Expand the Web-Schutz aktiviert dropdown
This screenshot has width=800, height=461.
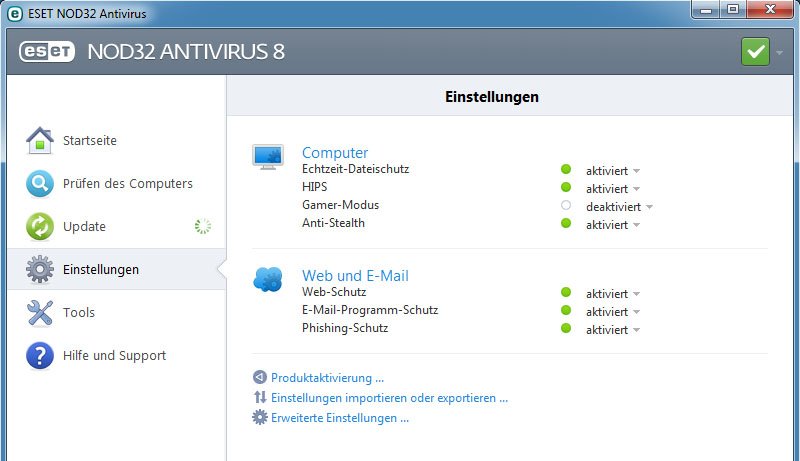pos(613,294)
